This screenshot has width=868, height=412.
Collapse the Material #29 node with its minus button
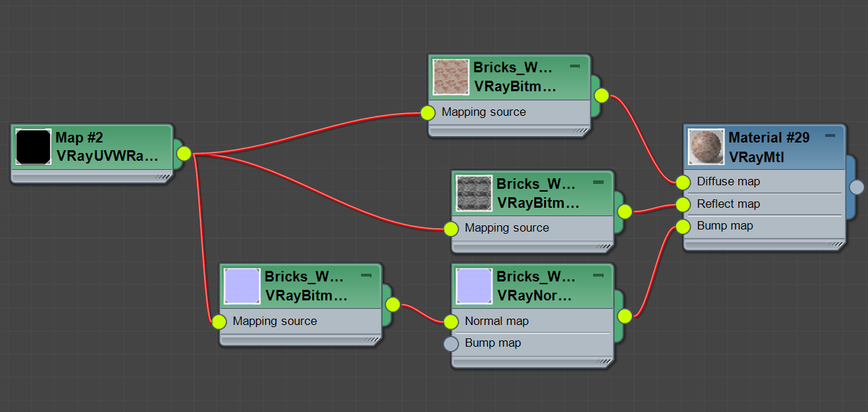pos(830,136)
